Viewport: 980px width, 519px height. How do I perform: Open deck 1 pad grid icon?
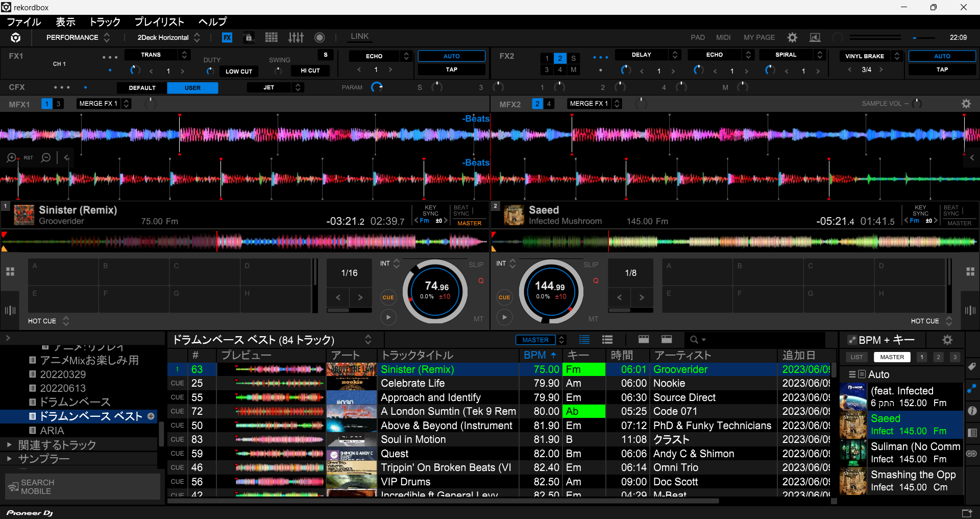pyautogui.click(x=10, y=272)
